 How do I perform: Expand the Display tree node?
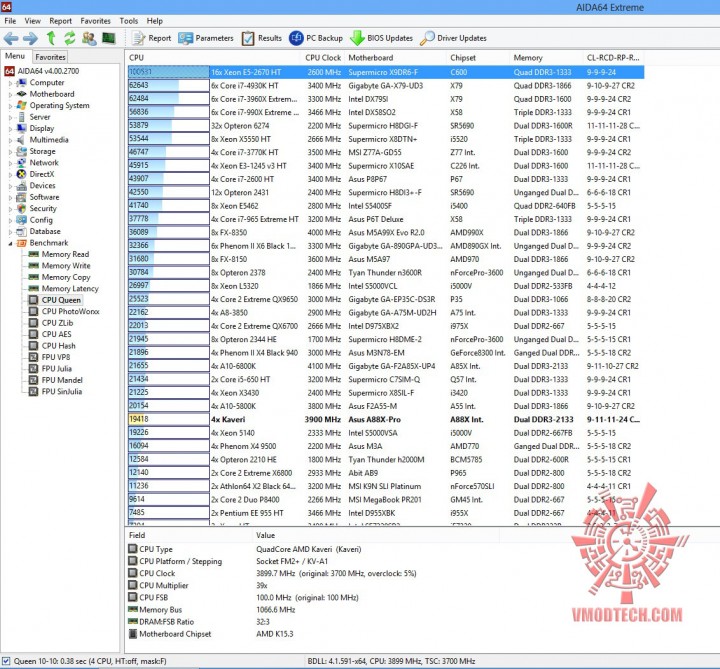tap(11, 129)
